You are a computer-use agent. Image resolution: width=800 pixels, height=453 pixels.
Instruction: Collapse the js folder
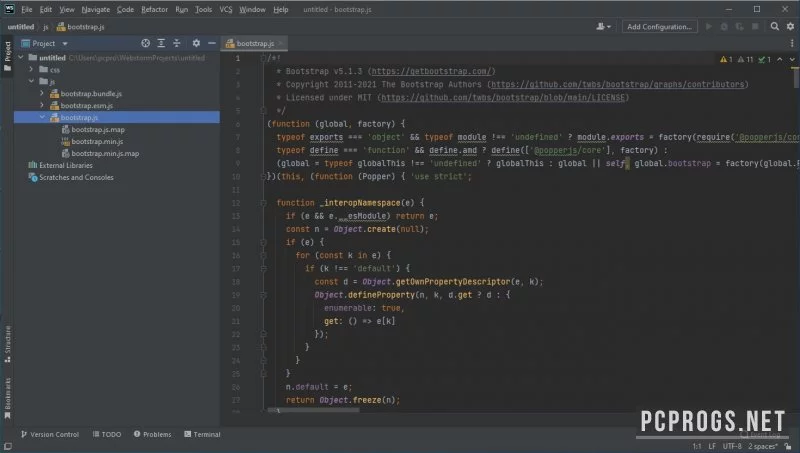(x=31, y=81)
